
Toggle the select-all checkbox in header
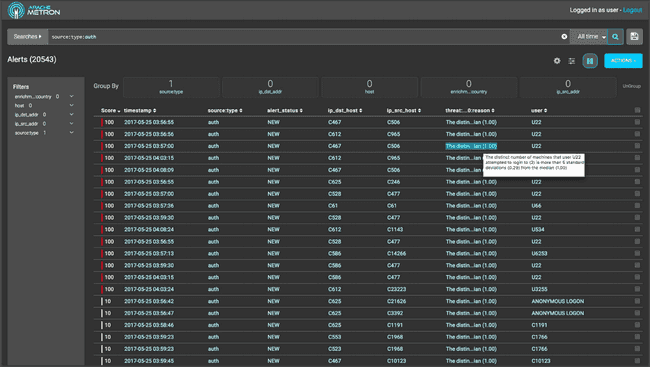pyautogui.click(x=637, y=110)
